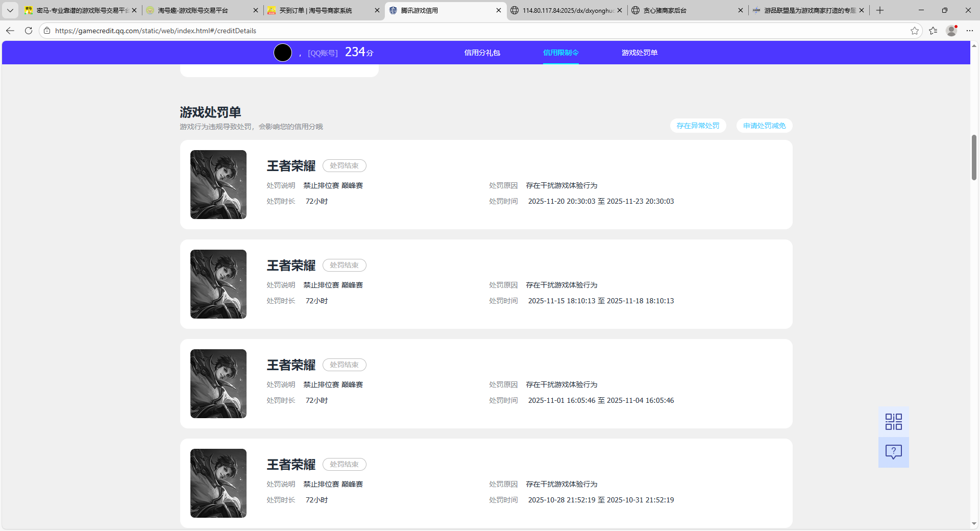980x531 pixels.
Task: Open browser profile account icon
Action: (x=951, y=31)
